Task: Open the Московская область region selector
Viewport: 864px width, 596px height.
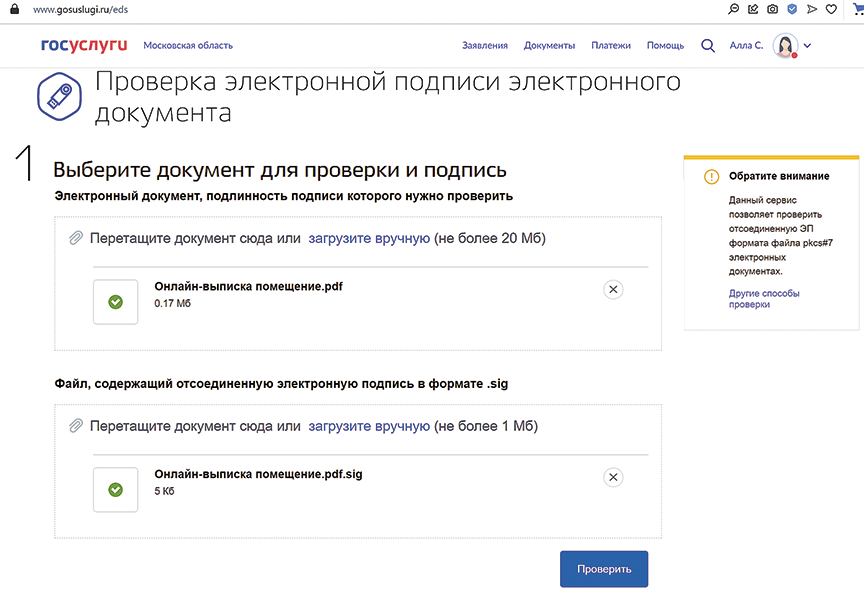Action: coord(188,46)
